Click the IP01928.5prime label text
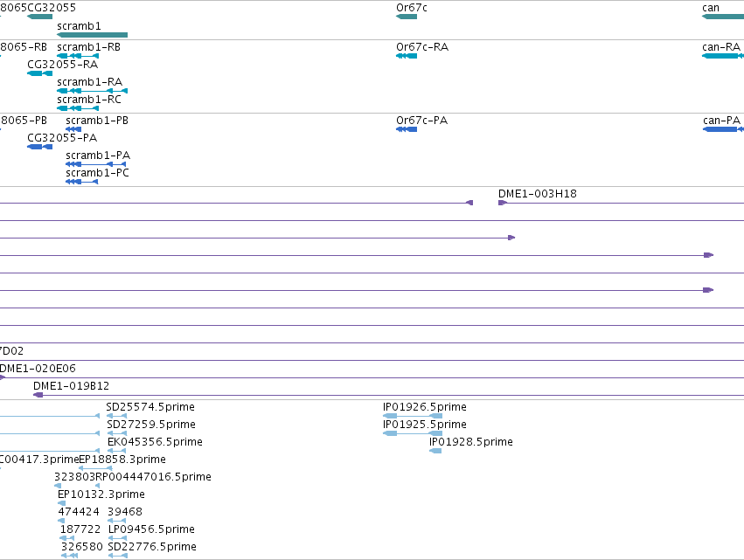The height and width of the screenshot is (560, 744). point(470,442)
